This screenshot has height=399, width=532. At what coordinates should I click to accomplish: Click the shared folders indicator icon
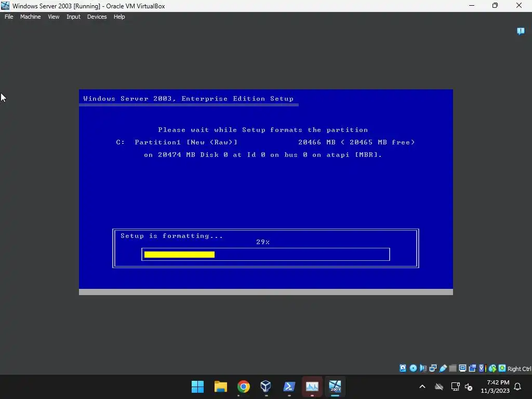[453, 368]
